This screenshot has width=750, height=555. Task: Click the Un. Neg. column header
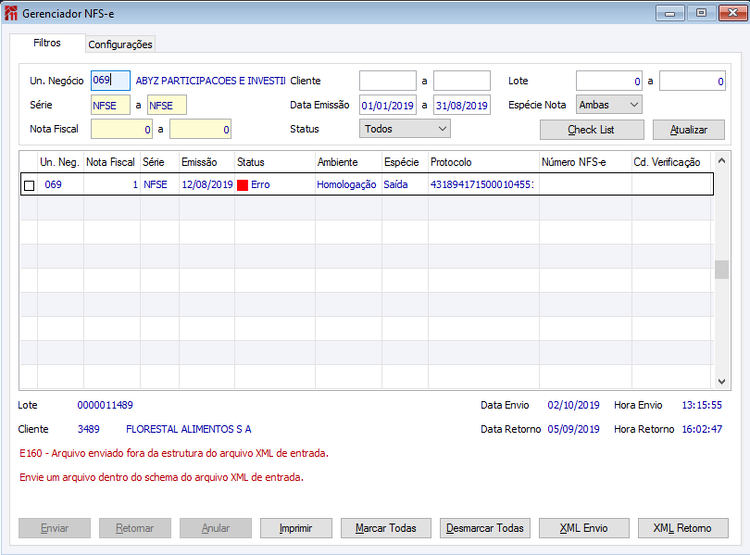[x=60, y=162]
